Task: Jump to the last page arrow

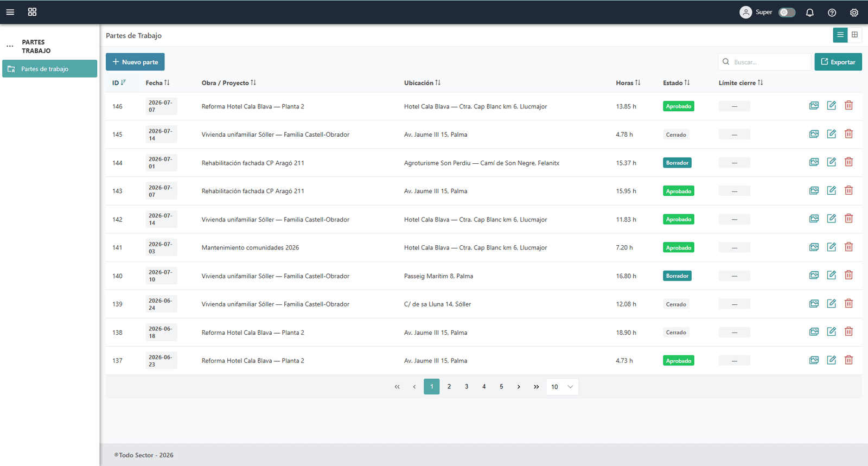Action: tap(536, 387)
